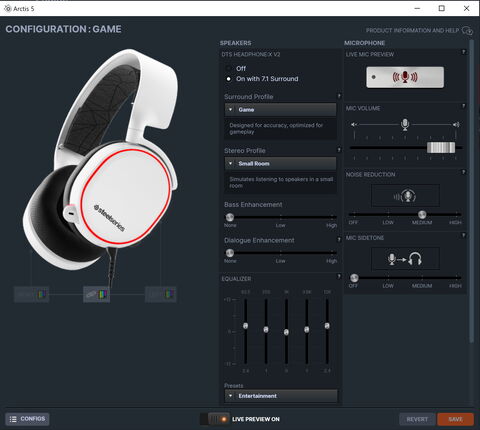
Task: Click the right-side vertical scrollbar
Action: [471, 192]
